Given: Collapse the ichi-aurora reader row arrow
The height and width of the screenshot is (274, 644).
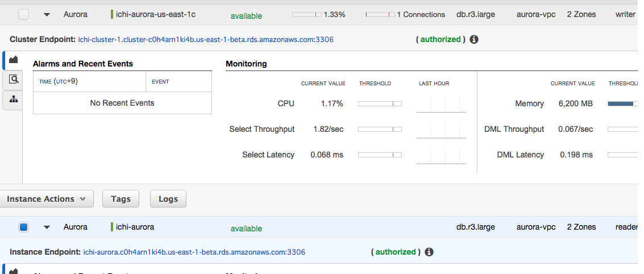Looking at the screenshot, I should click(x=47, y=227).
